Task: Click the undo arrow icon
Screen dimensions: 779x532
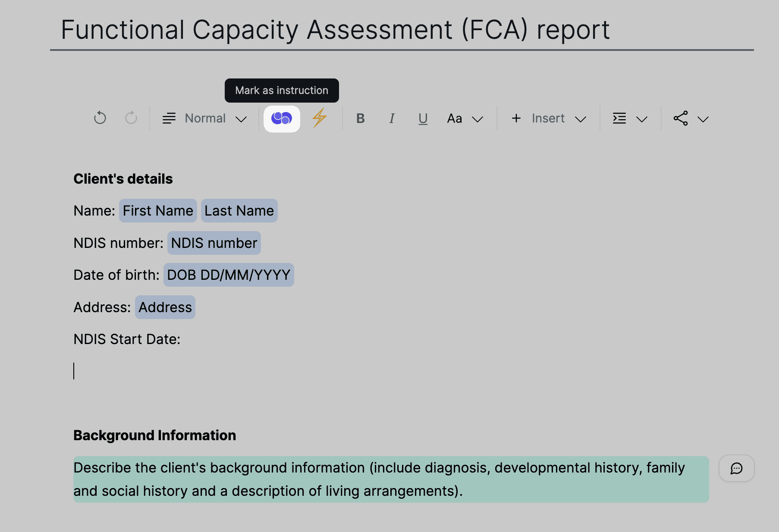Action: [x=100, y=118]
